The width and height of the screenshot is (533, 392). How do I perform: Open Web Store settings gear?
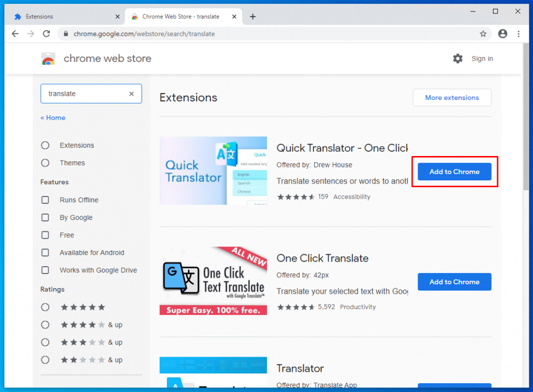pos(458,58)
